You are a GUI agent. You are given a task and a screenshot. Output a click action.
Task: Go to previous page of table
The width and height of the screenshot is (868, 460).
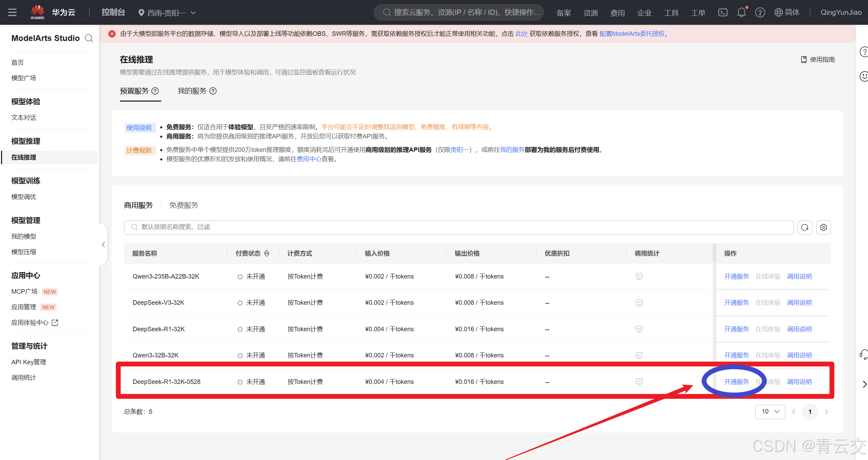click(x=794, y=412)
